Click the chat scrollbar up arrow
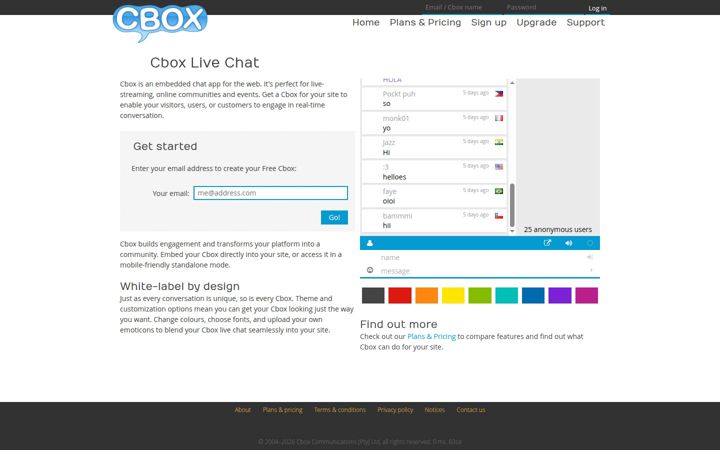 (512, 83)
